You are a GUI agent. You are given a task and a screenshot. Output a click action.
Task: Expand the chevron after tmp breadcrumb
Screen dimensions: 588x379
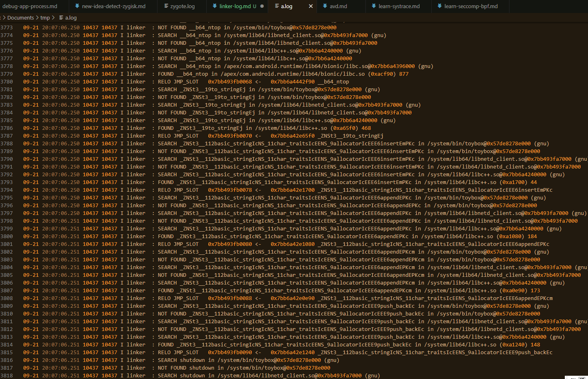click(53, 18)
